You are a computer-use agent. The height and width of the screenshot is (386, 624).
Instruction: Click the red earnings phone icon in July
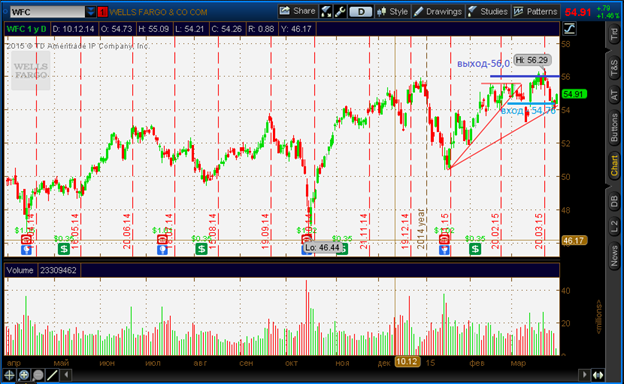(x=162, y=239)
